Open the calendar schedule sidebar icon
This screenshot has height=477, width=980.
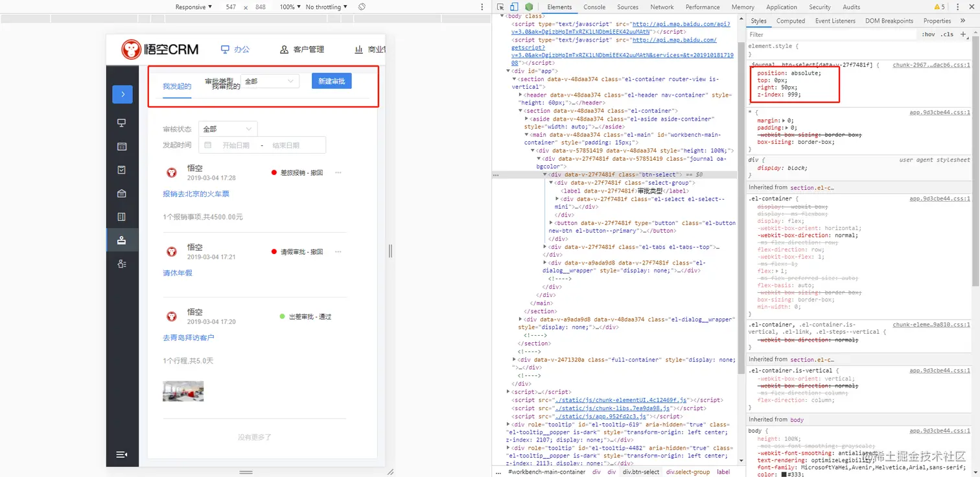pyautogui.click(x=122, y=146)
